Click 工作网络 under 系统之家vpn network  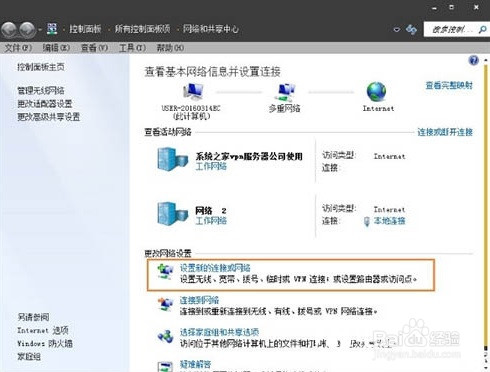click(211, 166)
